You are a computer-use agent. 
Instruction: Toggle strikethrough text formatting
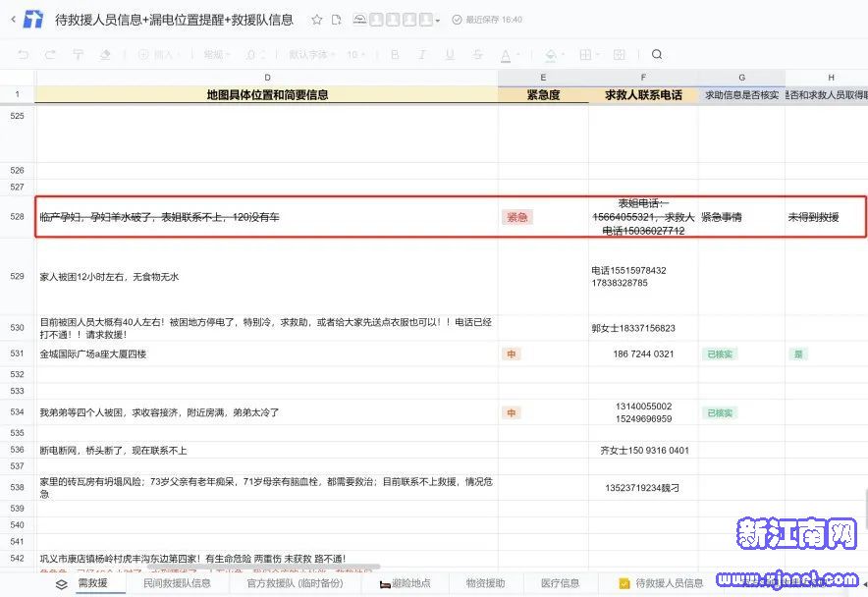(477, 55)
